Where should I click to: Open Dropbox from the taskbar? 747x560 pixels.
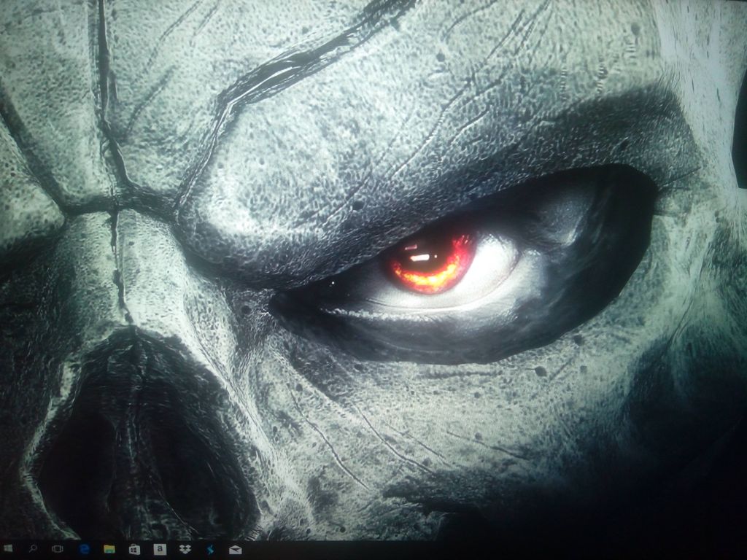pyautogui.click(x=185, y=550)
